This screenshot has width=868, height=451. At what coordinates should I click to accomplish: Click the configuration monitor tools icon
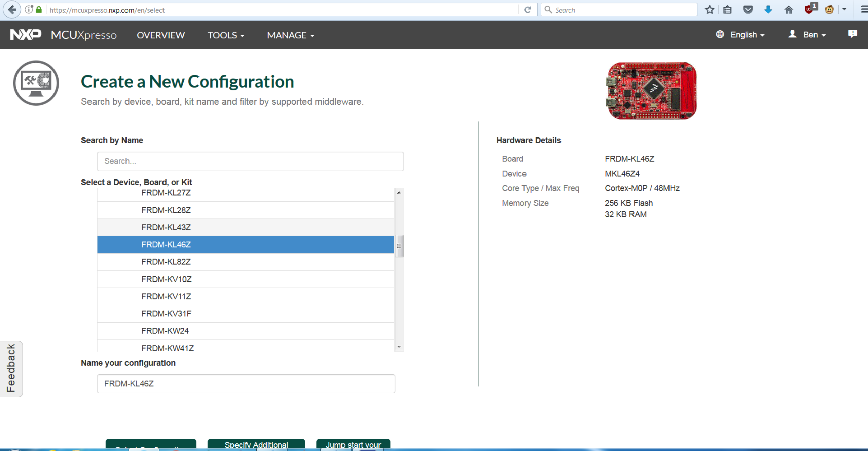[x=36, y=83]
